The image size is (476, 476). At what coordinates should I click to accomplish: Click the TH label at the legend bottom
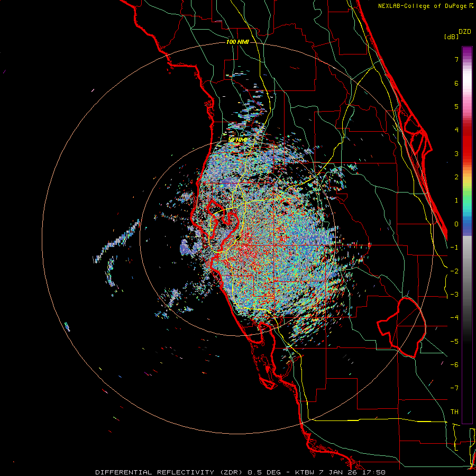pos(454,411)
